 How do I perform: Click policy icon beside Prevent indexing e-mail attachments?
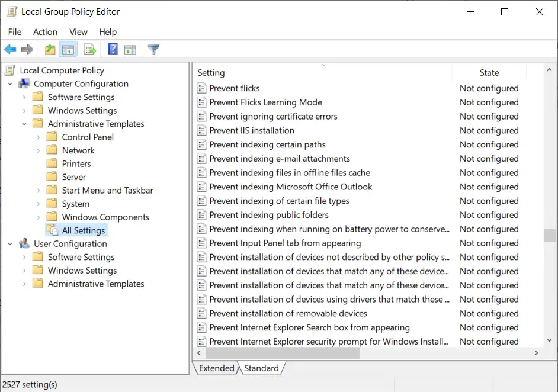coord(201,158)
